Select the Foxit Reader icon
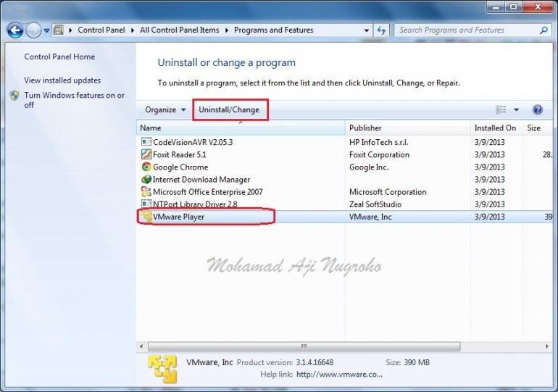The image size is (558, 392). pyautogui.click(x=146, y=154)
